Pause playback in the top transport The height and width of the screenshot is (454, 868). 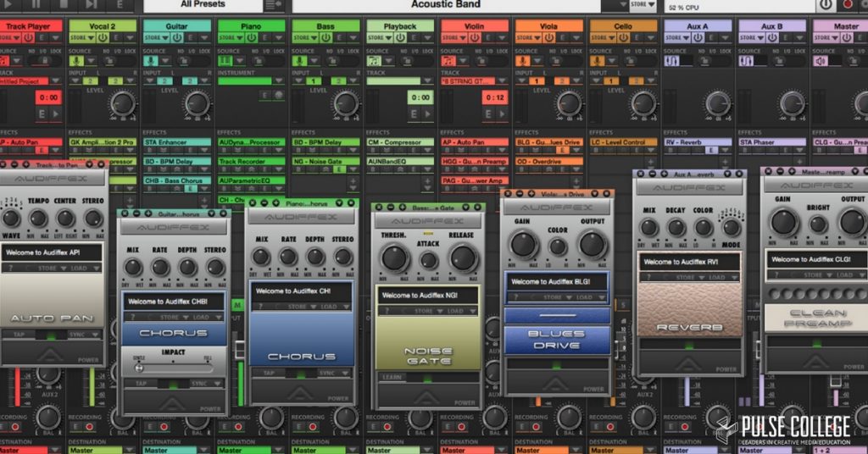[36, 4]
